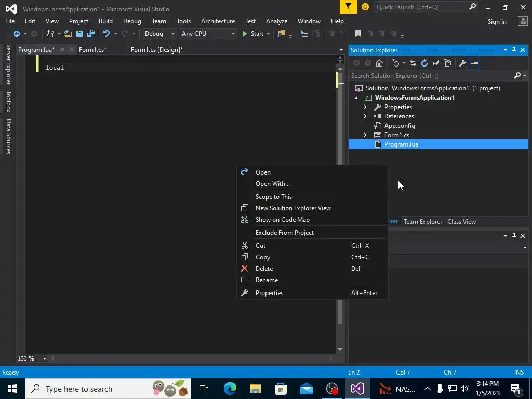Open Microsoft Edge from the taskbar

230,389
